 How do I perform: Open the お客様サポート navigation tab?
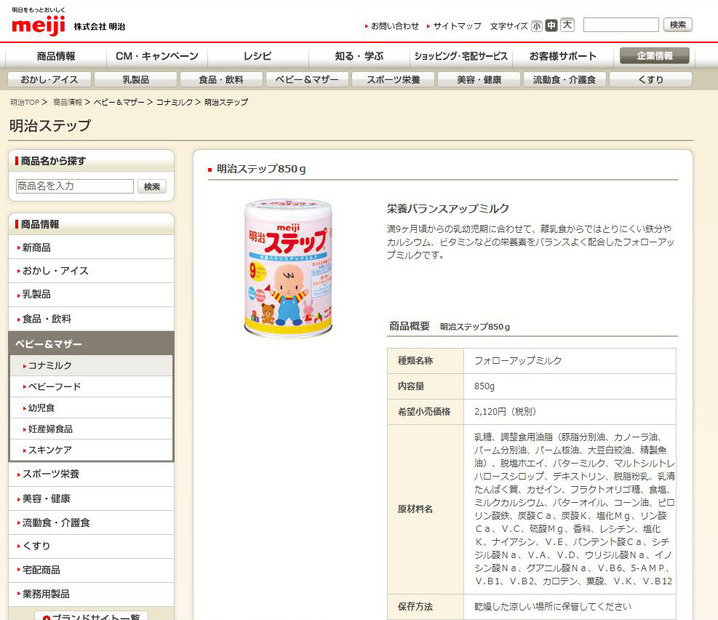563,56
